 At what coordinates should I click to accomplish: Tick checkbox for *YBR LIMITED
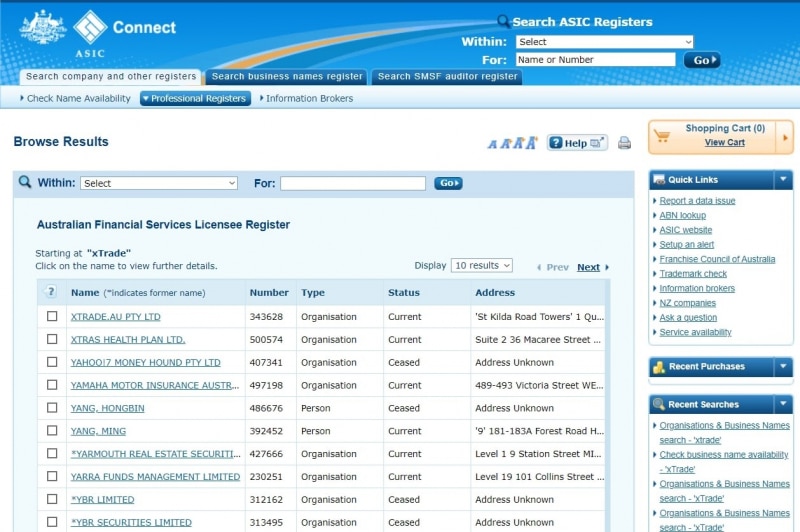pos(52,499)
